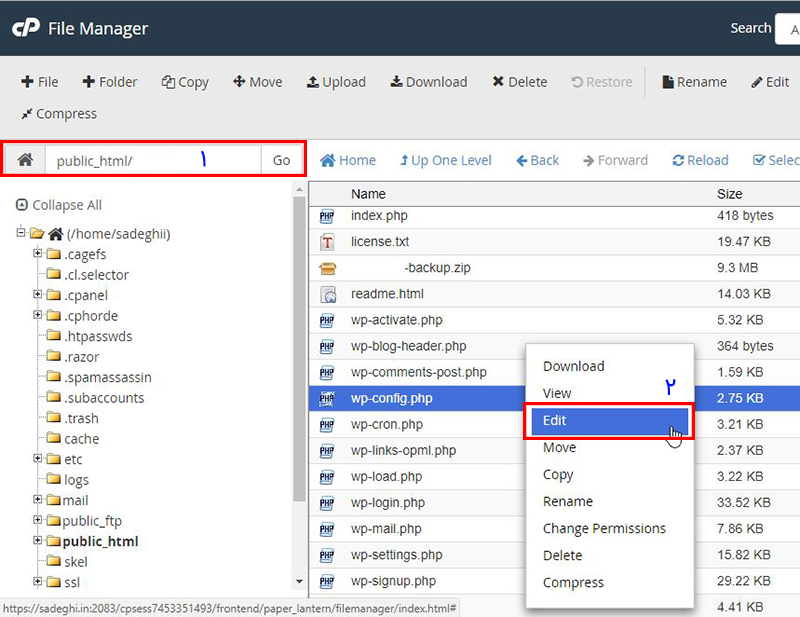Click the home icon beside the path field

[25, 160]
